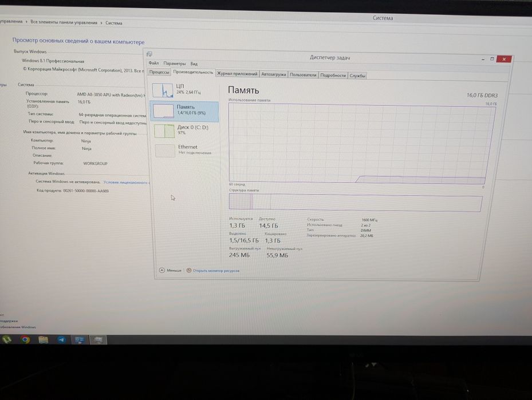The width and height of the screenshot is (532, 400).
Task: Click the AMD A8-3850 APU processor text
Action: tap(111, 95)
